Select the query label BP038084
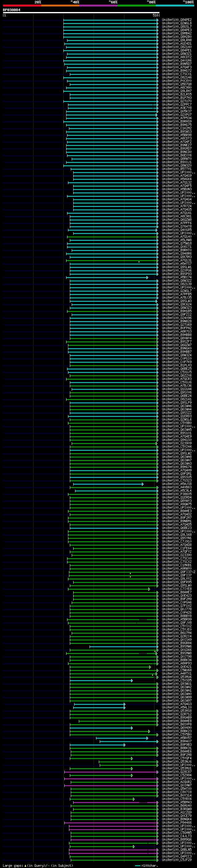 [x=12, y=10]
